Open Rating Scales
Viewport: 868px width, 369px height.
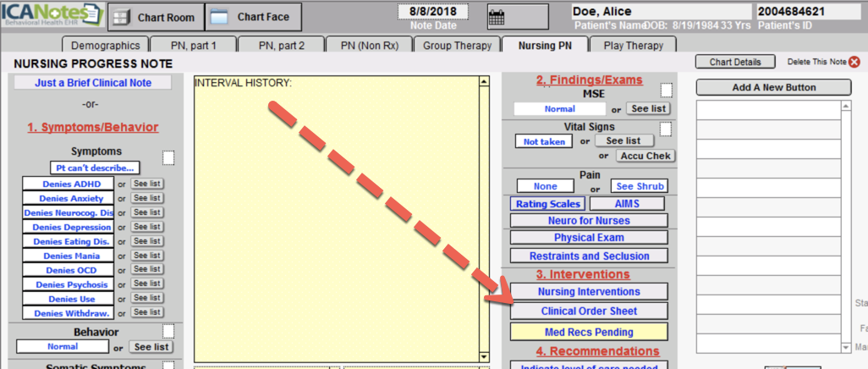[548, 204]
